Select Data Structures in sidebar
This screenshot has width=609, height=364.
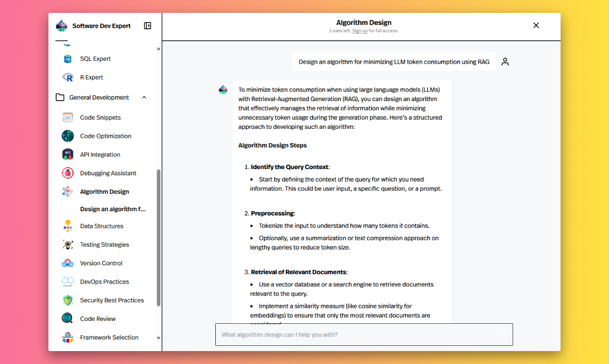(102, 226)
